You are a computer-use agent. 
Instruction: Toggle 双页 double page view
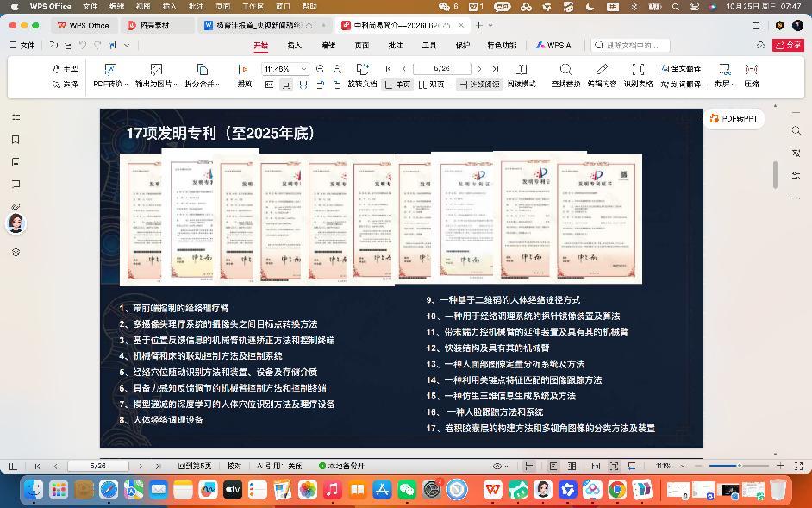coord(434,84)
